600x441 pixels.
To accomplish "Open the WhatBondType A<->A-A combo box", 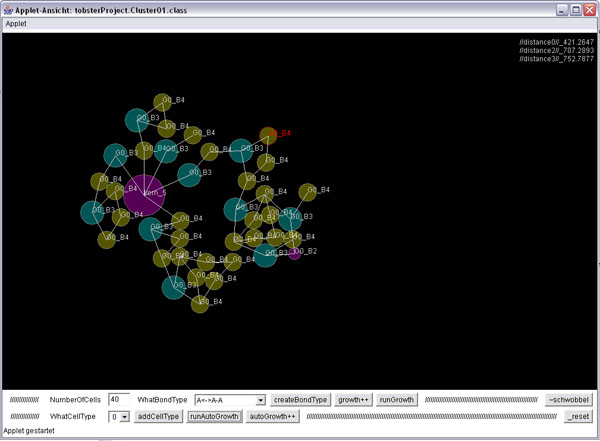I will [230, 400].
